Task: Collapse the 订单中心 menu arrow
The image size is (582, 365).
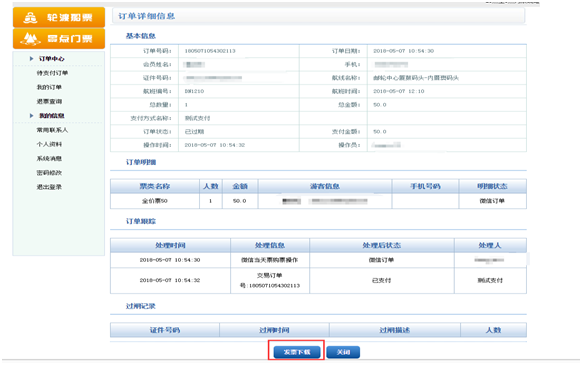Action: (x=32, y=59)
